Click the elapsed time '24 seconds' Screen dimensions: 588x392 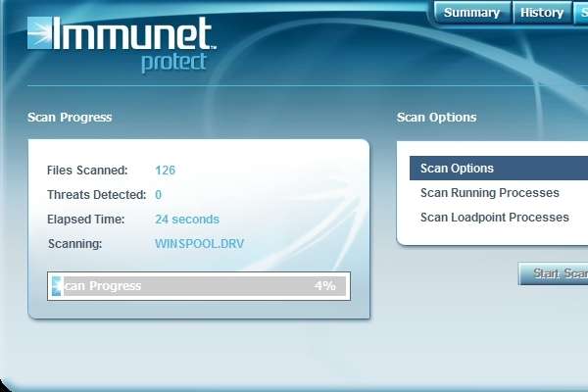pos(187,220)
